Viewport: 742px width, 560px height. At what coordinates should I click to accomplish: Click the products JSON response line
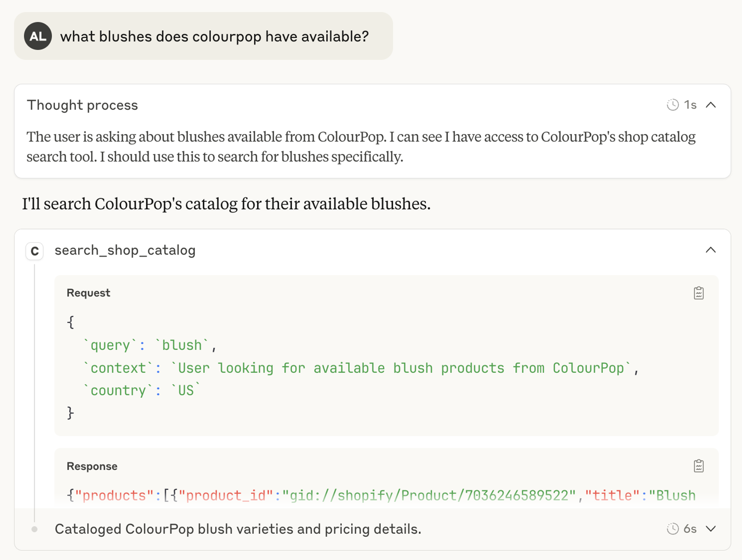(381, 495)
